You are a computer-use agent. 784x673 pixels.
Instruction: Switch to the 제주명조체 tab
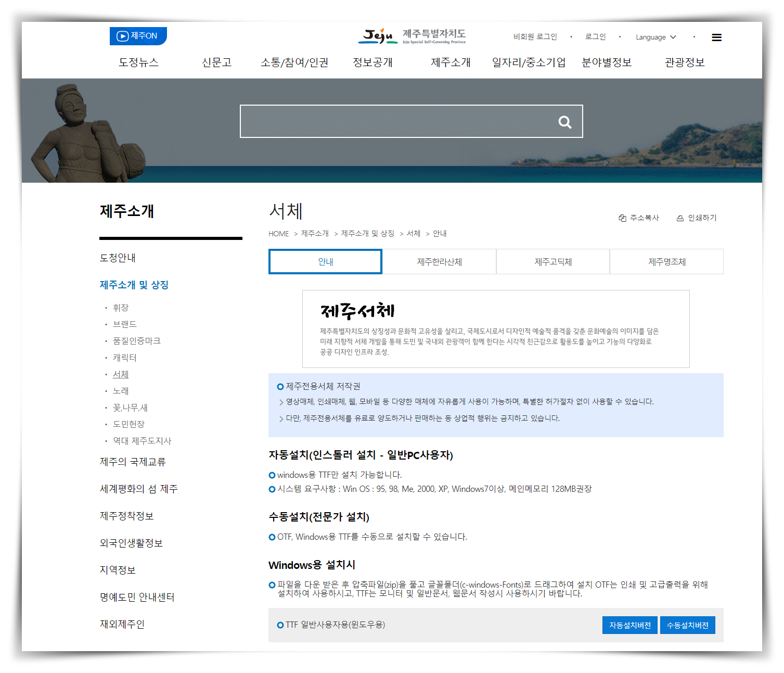666,262
